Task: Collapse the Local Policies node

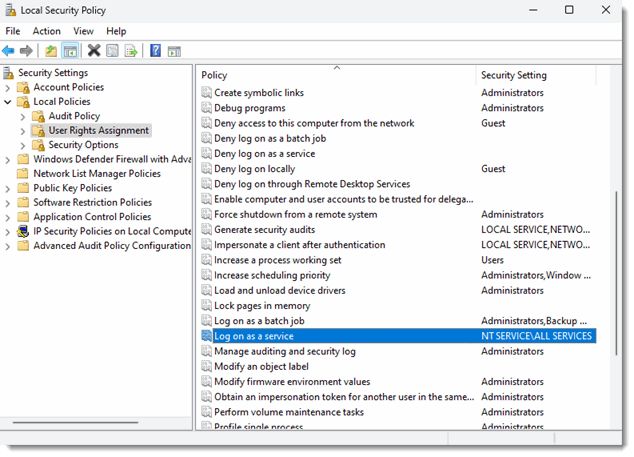Action: (x=8, y=102)
